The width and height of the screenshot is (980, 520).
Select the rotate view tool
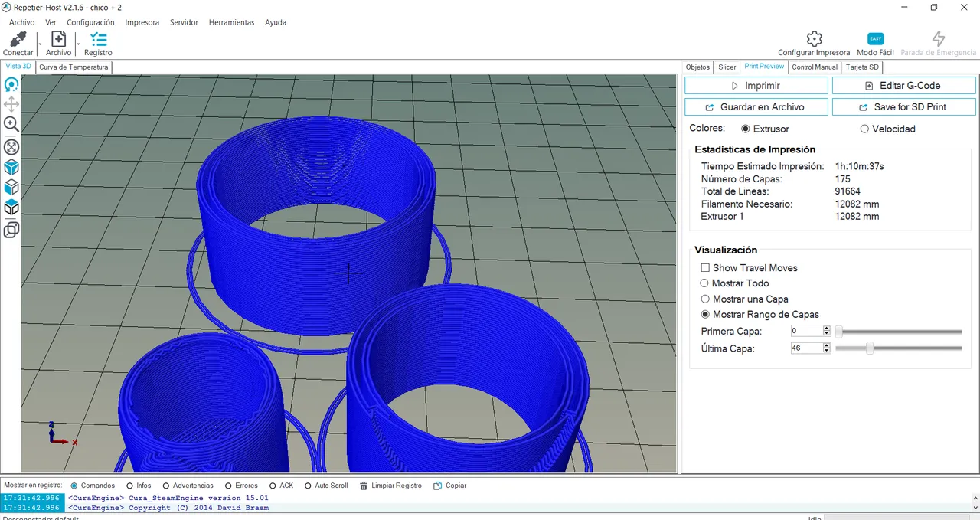tap(11, 85)
